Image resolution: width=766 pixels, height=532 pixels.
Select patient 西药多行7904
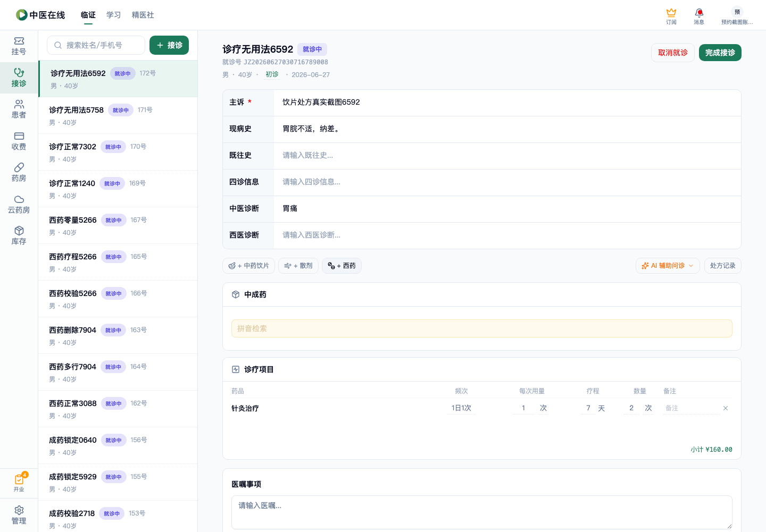[118, 372]
